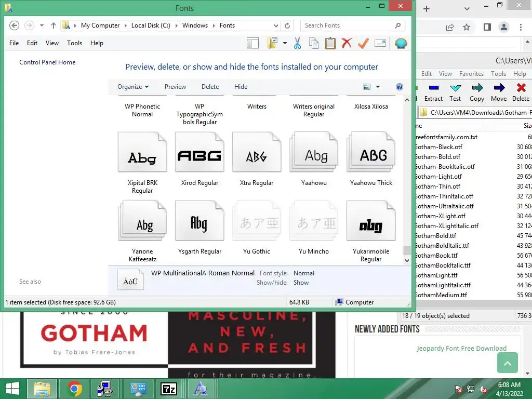This screenshot has width=532, height=399.
Task: Click the volume muted tray icon
Action: [x=483, y=390]
